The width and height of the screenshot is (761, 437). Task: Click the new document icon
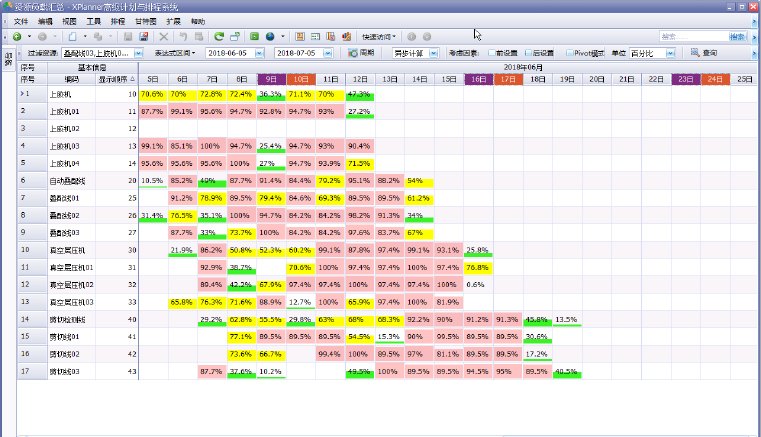click(x=72, y=36)
